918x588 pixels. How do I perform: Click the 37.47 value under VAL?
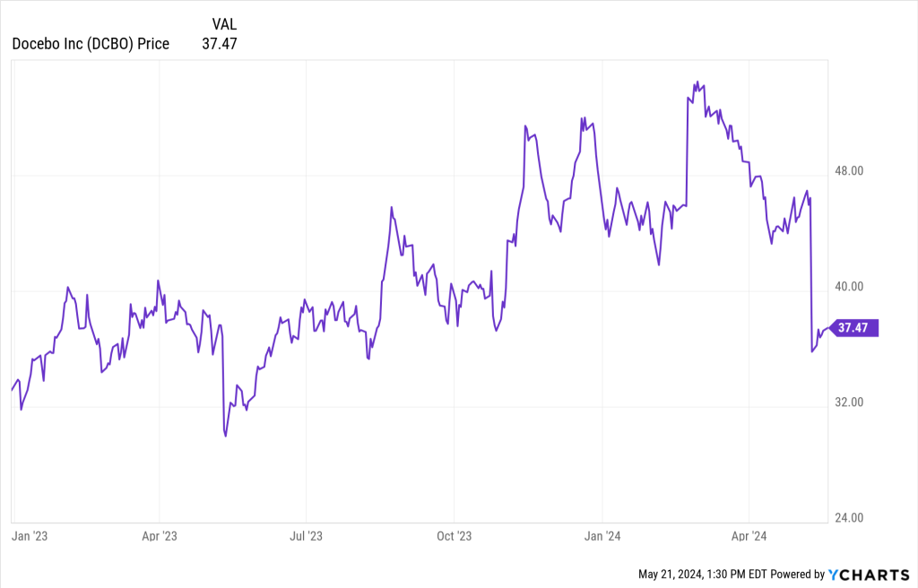pyautogui.click(x=220, y=43)
